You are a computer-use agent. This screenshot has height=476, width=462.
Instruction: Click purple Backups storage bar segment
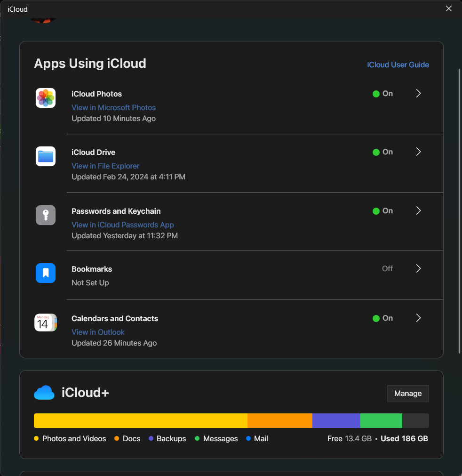coord(336,421)
